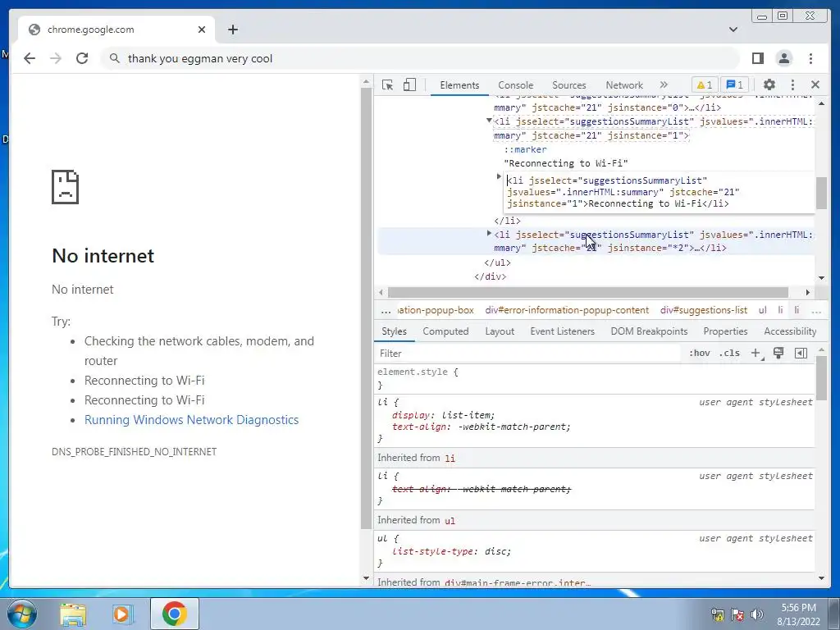This screenshot has width=840, height=630.
Task: Toggle the :hov element state button
Action: pyautogui.click(x=699, y=353)
